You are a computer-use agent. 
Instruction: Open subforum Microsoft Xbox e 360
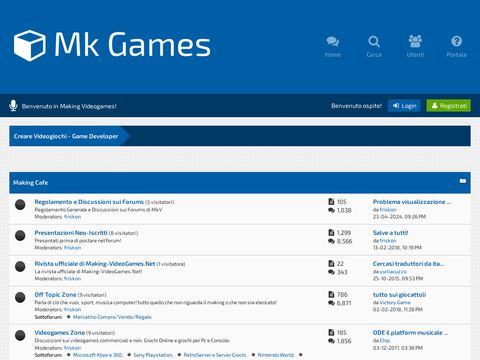(x=98, y=355)
